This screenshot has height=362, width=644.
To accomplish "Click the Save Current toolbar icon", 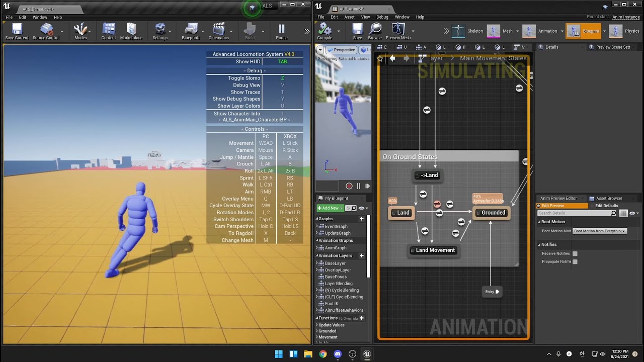I will pyautogui.click(x=17, y=31).
